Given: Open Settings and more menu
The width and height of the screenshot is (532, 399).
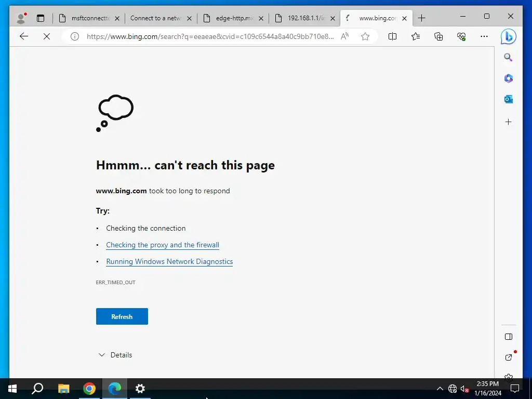Looking at the screenshot, I should coord(484,36).
